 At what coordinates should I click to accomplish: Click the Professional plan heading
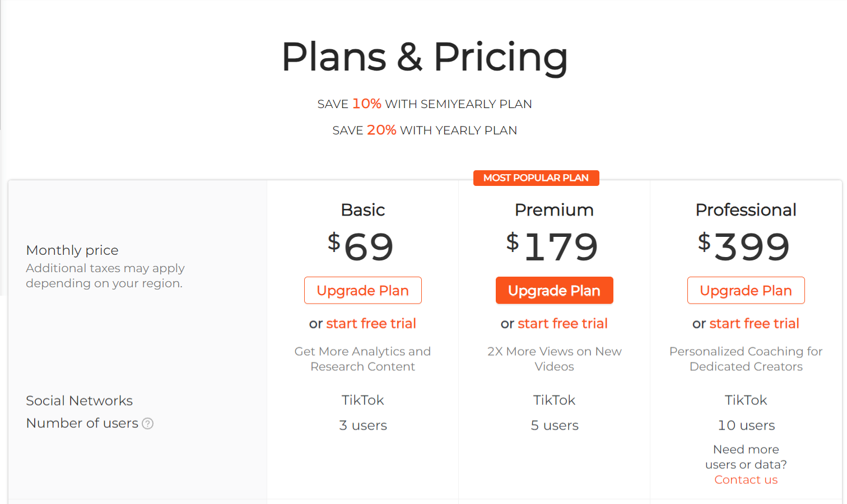pos(746,210)
